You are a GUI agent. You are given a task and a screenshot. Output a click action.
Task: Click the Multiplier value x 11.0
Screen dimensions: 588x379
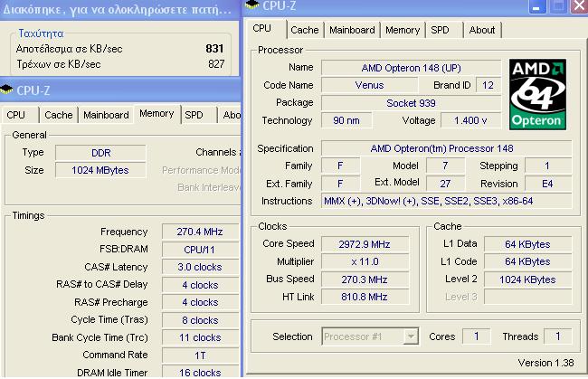365,261
